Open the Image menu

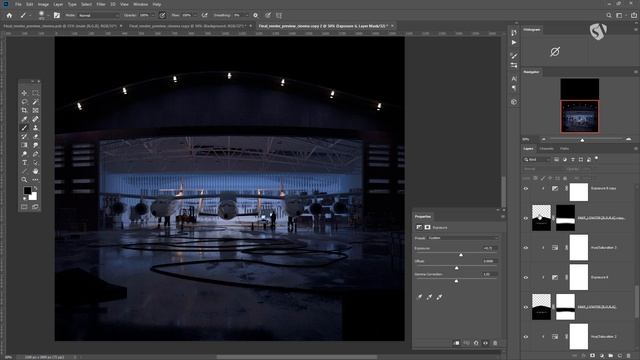(43, 4)
